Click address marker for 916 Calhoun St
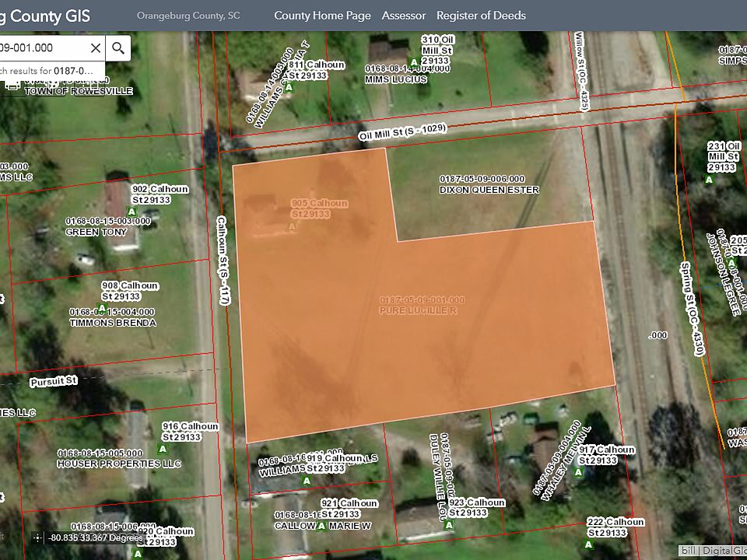Screen dimensions: 747x560 point(163,449)
